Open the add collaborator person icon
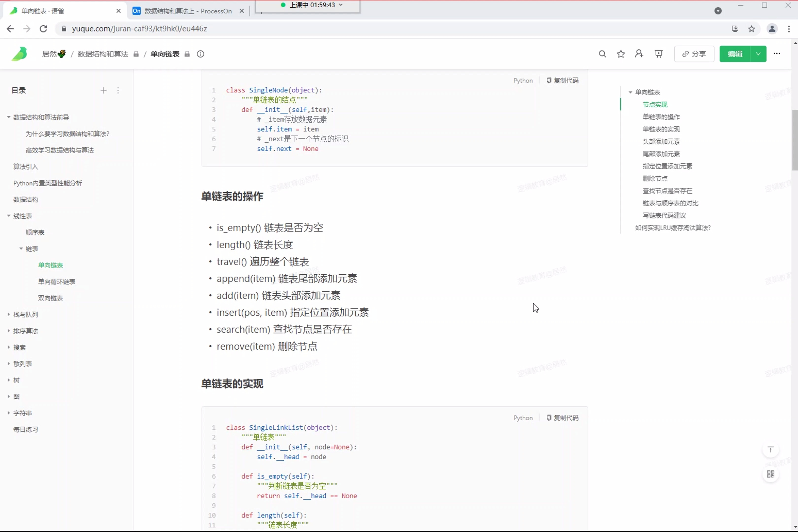Viewport: 798px width, 532px height. tap(639, 54)
